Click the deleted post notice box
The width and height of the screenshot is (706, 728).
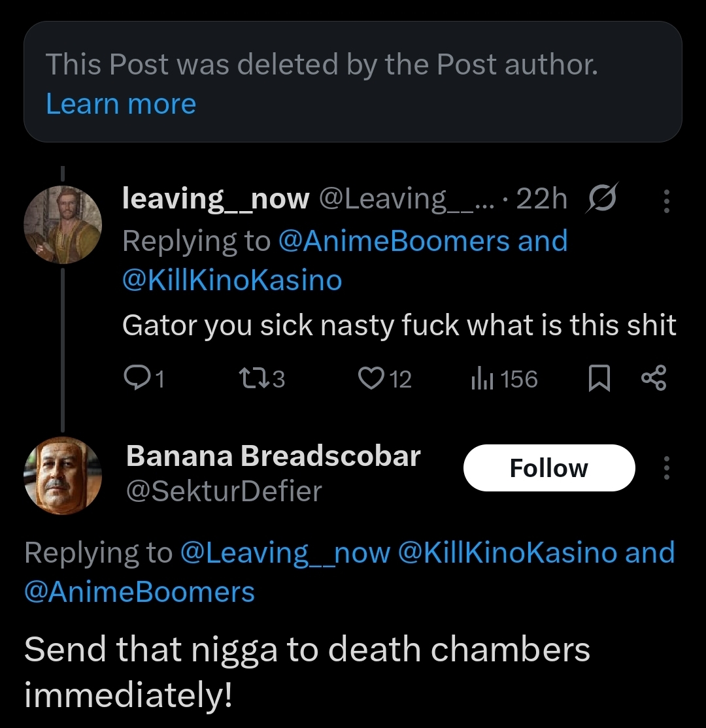[353, 82]
